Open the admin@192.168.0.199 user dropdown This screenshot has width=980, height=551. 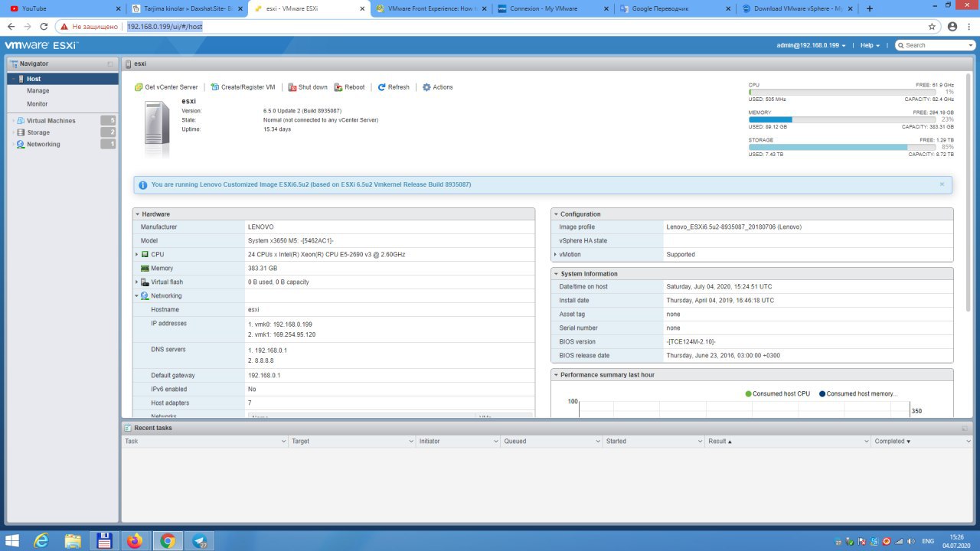tap(811, 45)
